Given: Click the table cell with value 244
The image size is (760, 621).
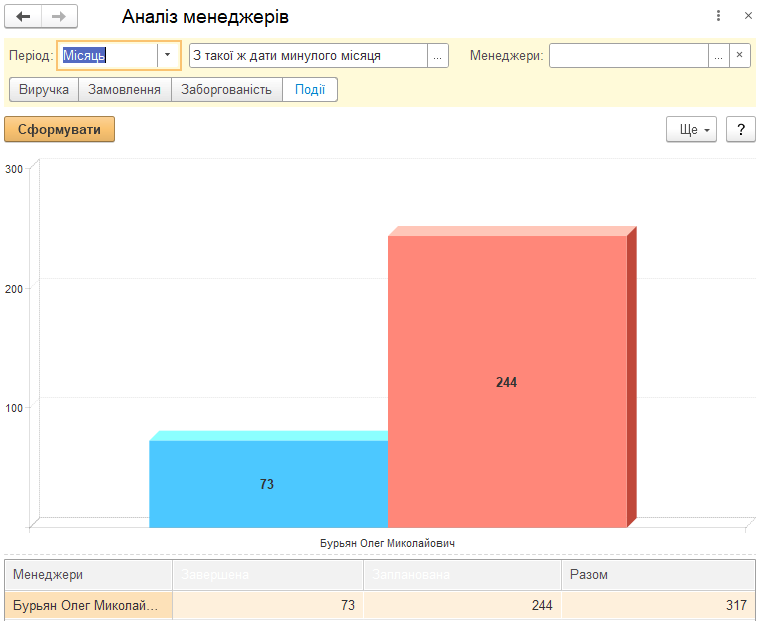Looking at the screenshot, I should 462,605.
